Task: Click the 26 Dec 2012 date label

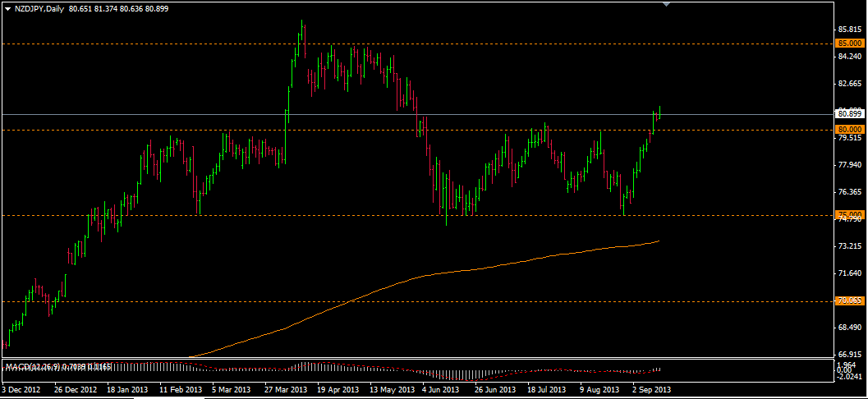Action: [75, 390]
